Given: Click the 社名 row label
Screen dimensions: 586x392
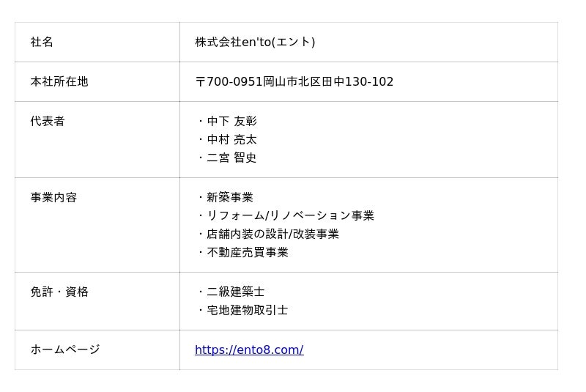Looking at the screenshot, I should (42, 42).
